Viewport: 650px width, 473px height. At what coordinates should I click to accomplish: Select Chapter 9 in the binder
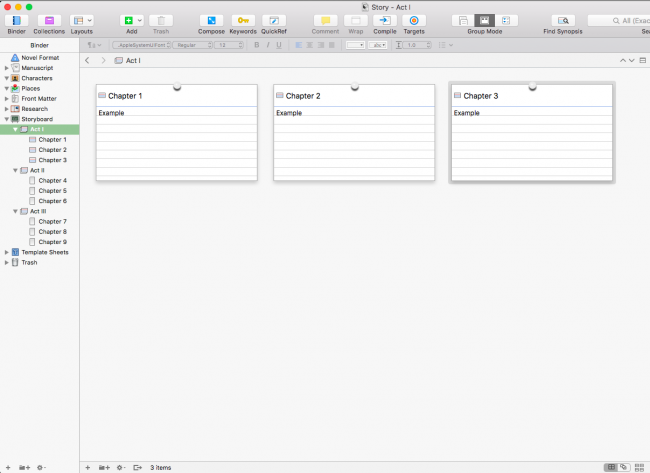pos(53,242)
